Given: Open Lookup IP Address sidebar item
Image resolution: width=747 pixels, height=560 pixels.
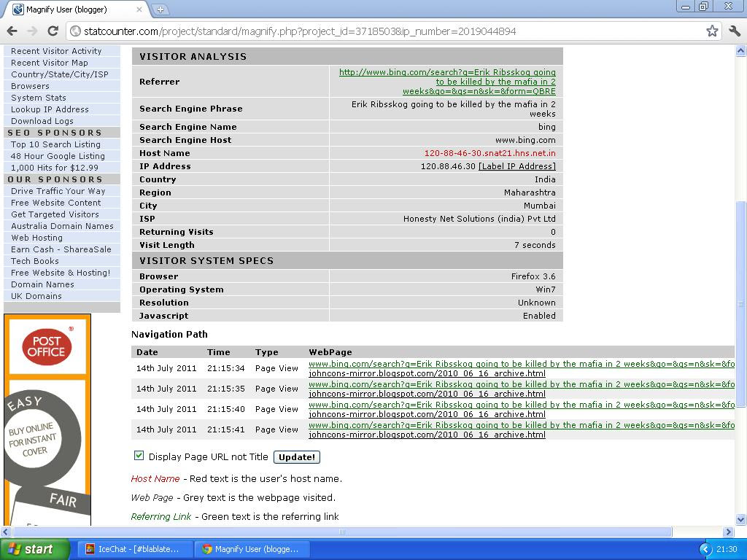Looking at the screenshot, I should (50, 109).
